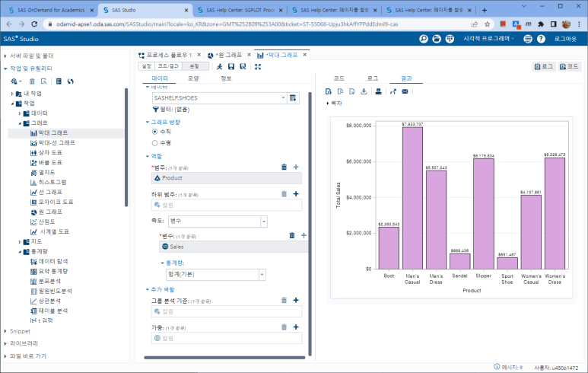Viewport: 588px width, 373px height.
Task: Refresh the task list with the circular arrows icon
Action: 70,81
